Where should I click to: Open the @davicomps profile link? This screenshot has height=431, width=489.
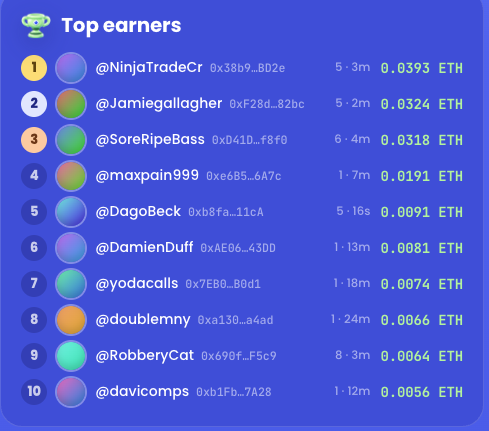click(142, 392)
